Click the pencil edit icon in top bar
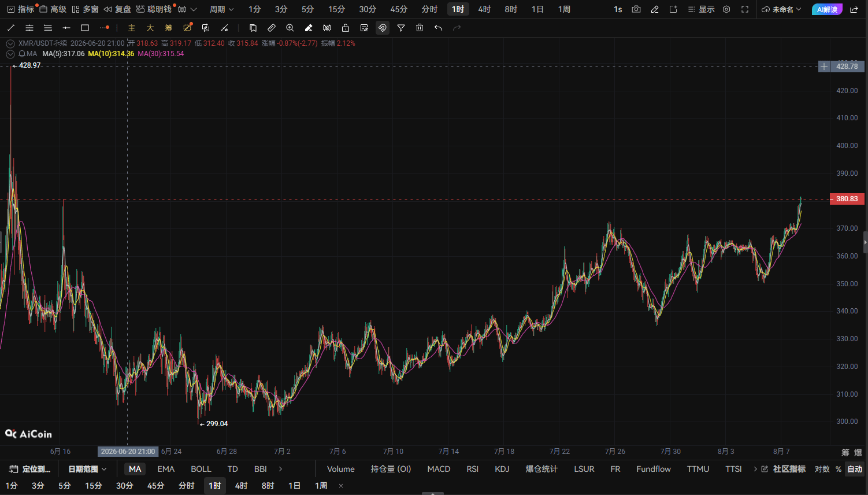The width and height of the screenshot is (868, 495). click(x=655, y=9)
